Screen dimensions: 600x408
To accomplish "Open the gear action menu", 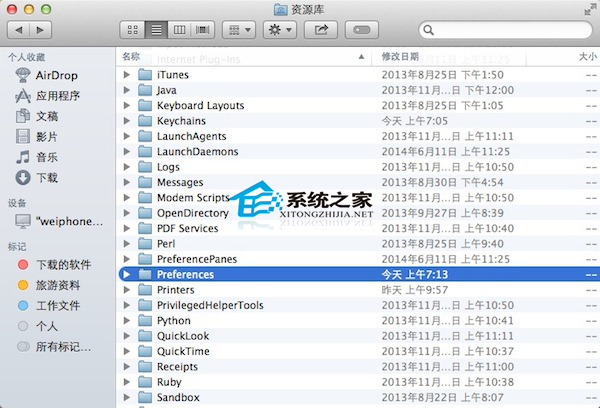I will (280, 30).
